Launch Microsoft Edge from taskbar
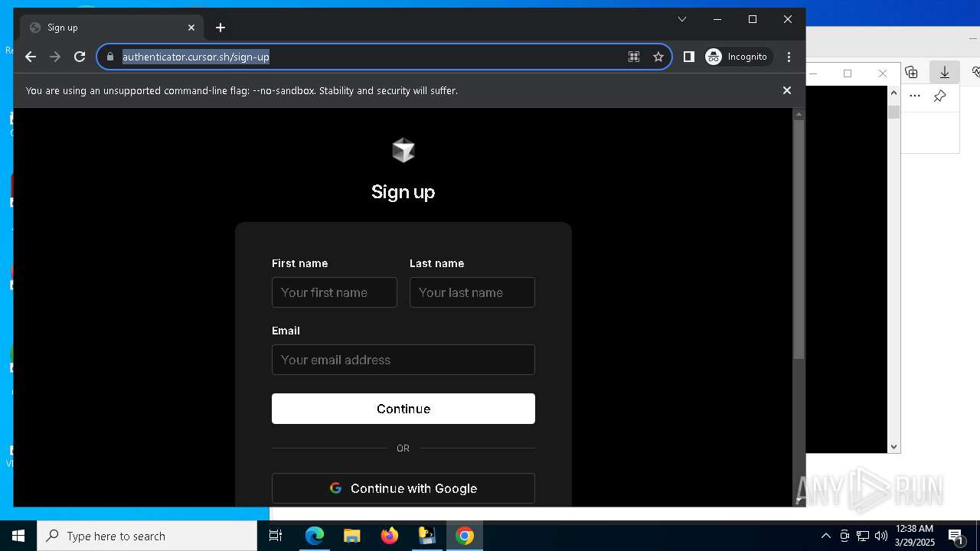This screenshot has width=980, height=551. click(315, 536)
